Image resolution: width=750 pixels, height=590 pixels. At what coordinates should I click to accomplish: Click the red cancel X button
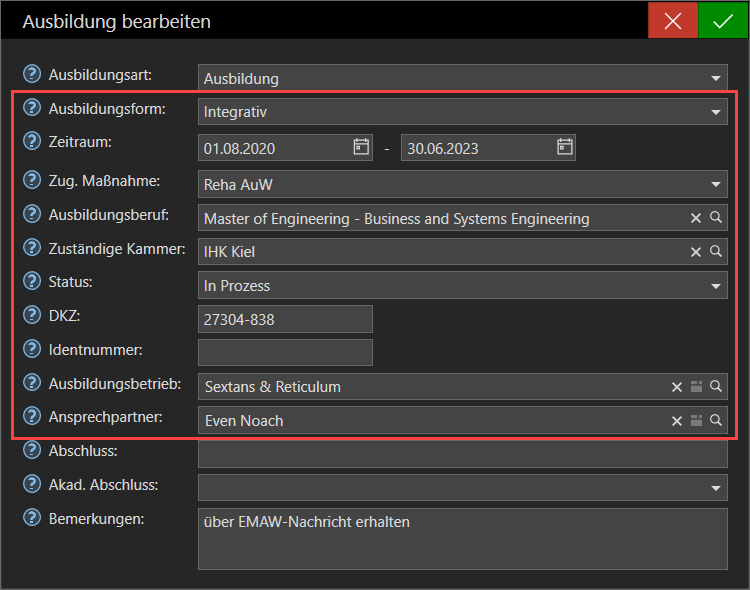[x=673, y=21]
